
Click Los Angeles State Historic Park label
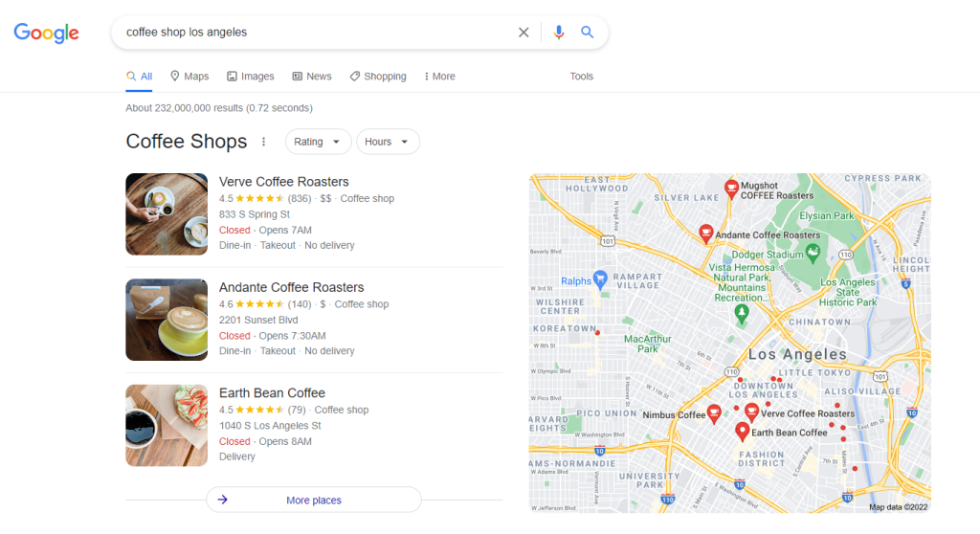tap(848, 292)
